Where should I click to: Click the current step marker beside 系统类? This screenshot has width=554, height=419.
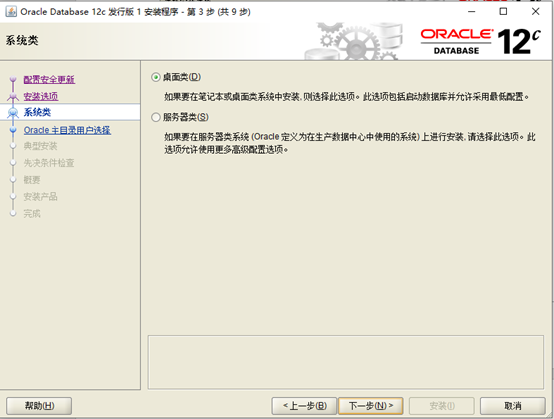(x=13, y=113)
